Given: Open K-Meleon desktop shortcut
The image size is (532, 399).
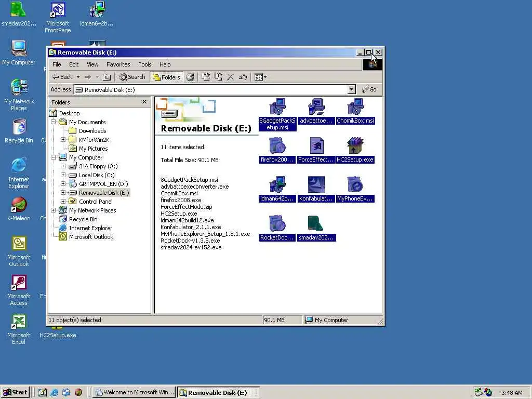Looking at the screenshot, I should pyautogui.click(x=19, y=209).
